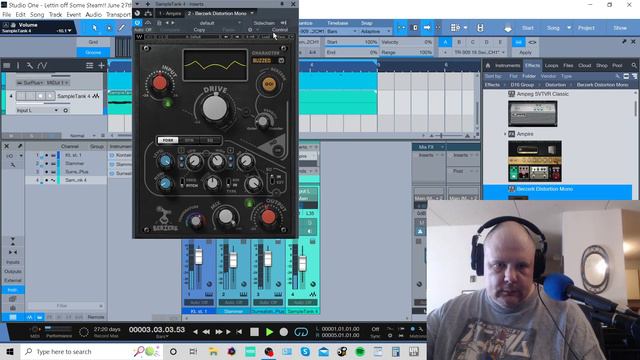Toggle the transport Loop button
The width and height of the screenshot is (640, 360).
coord(301,332)
